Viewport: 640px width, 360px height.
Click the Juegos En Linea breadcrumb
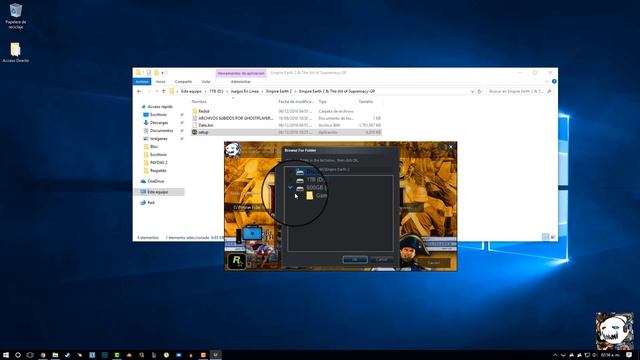click(x=244, y=91)
